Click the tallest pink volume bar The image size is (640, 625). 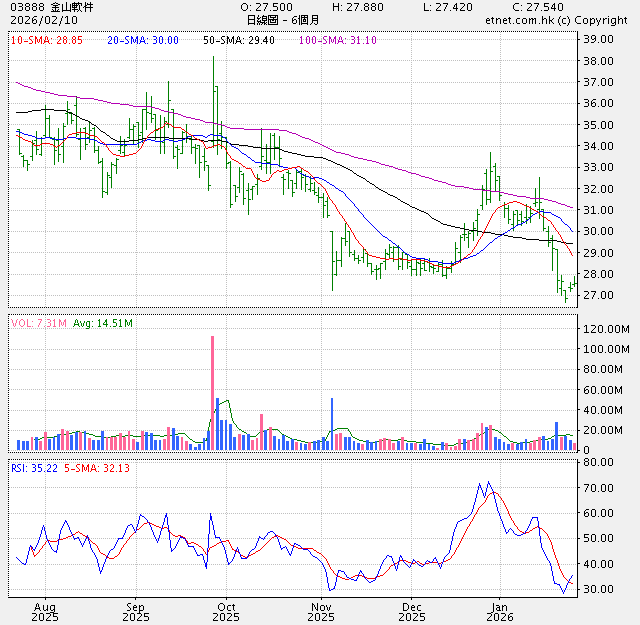(212, 393)
